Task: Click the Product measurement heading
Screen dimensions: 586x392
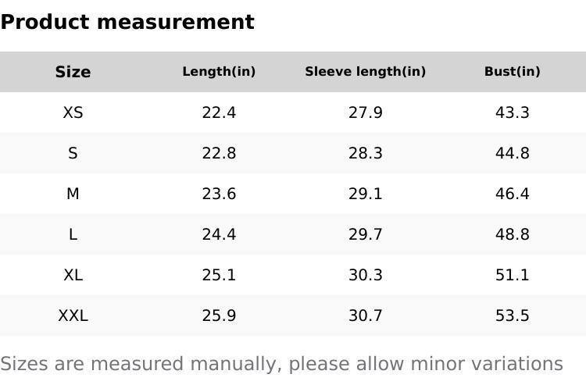Action: (x=127, y=22)
